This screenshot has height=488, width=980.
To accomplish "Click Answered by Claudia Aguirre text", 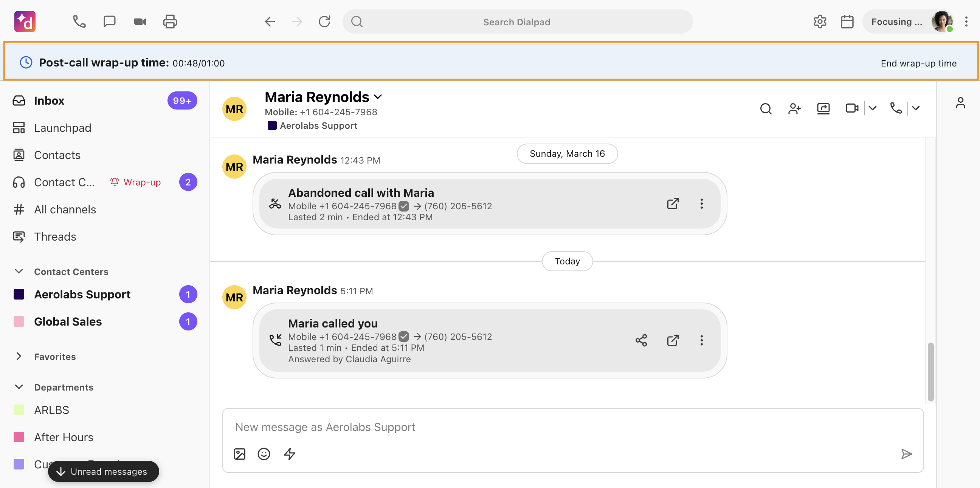I will [350, 359].
